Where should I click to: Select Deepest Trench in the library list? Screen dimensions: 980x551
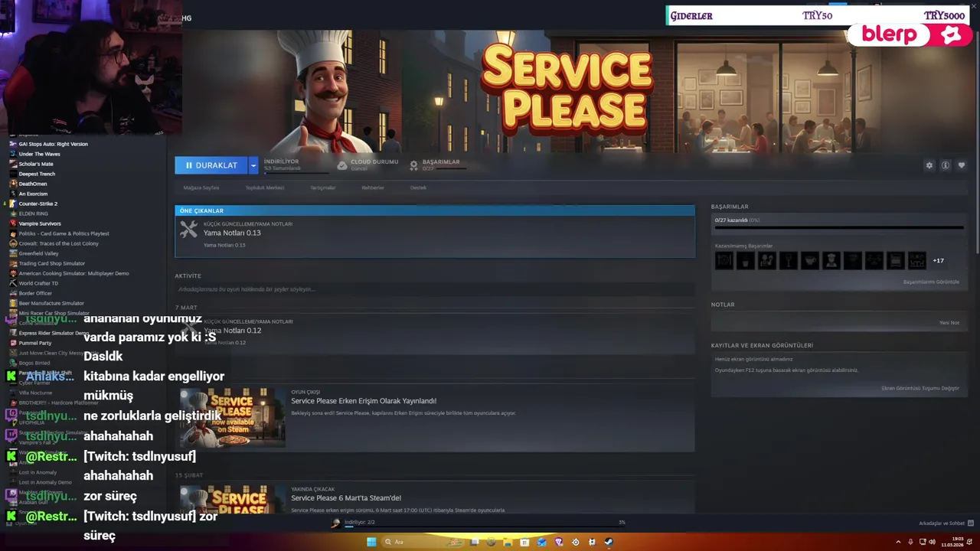coord(37,174)
